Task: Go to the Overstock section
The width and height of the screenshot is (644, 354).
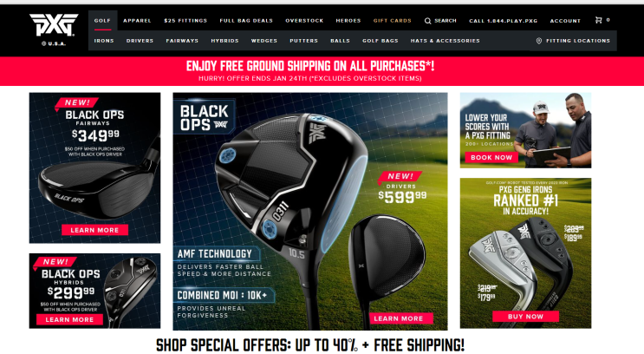Action: [x=304, y=21]
